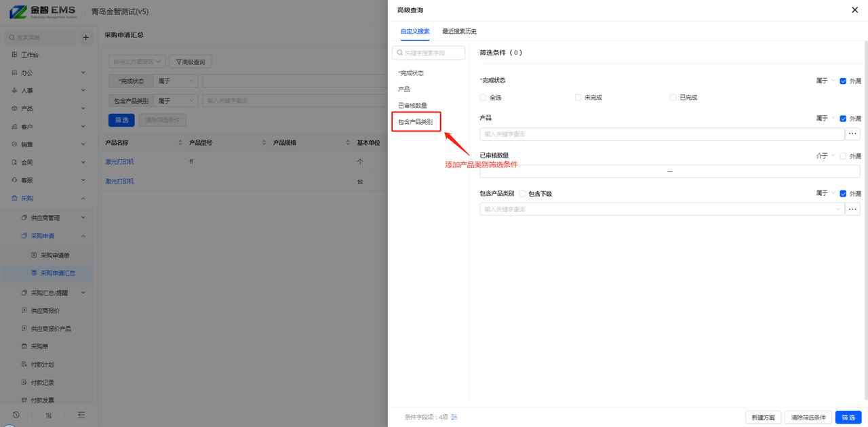The width and height of the screenshot is (868, 427).
Task: Click the 工作台 icon in the sidebar
Action: (x=14, y=55)
